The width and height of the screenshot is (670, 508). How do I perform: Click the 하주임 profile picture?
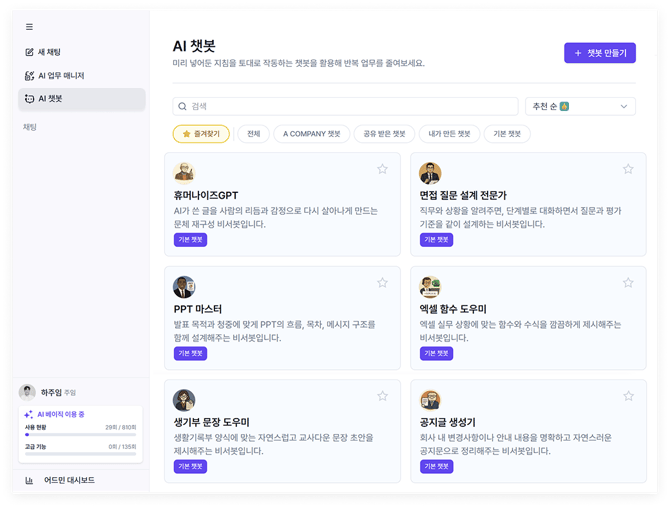[27, 392]
